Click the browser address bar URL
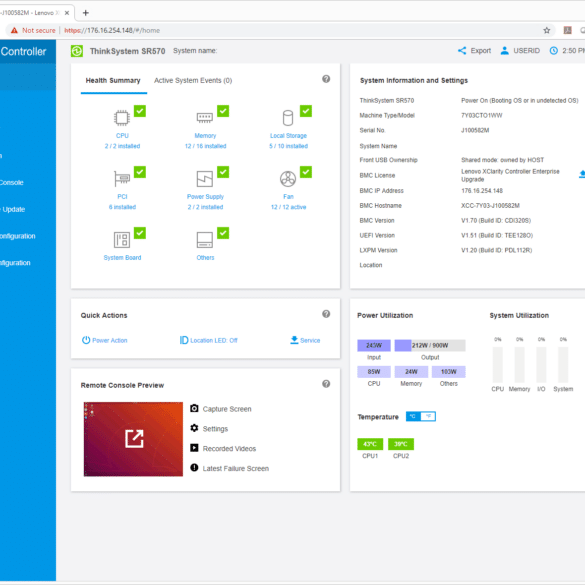585x585 pixels. [112, 31]
